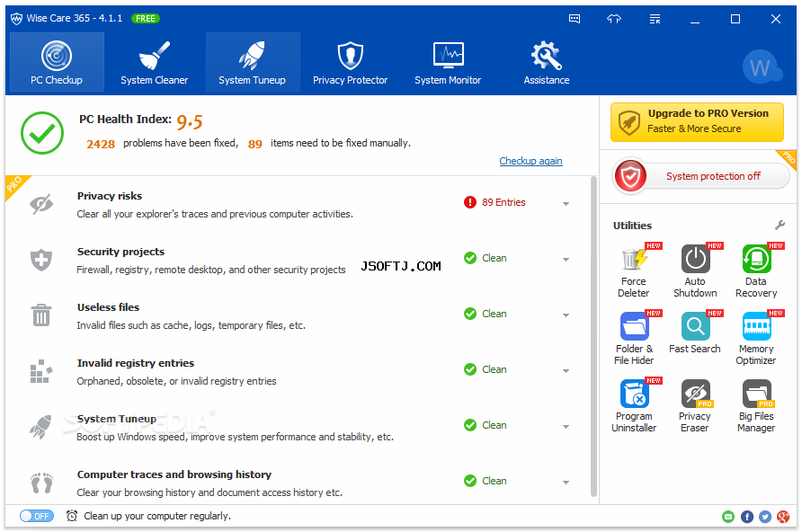Click the Privacy risks heading
The width and height of the screenshot is (802, 532).
(110, 196)
